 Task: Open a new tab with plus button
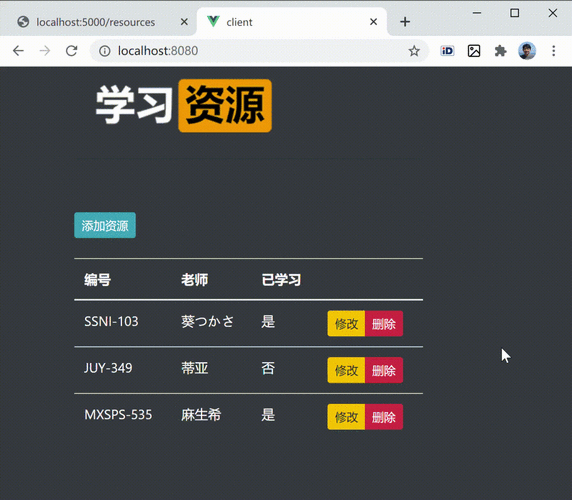tap(405, 22)
